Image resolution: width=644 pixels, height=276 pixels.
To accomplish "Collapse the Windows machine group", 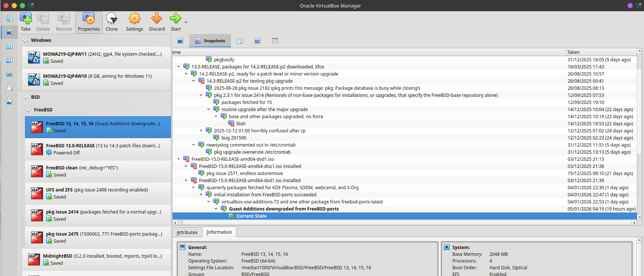I will pyautogui.click(x=25, y=40).
